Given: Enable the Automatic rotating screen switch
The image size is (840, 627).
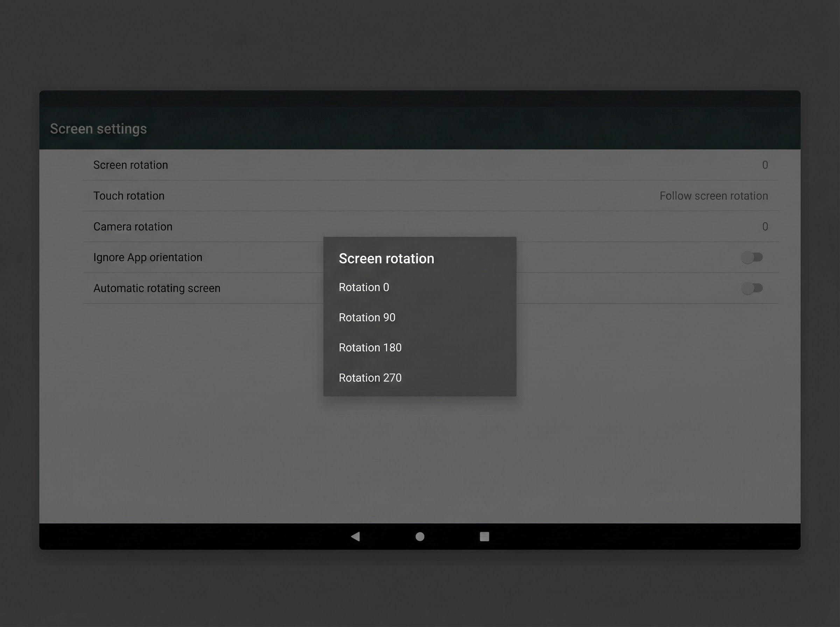Looking at the screenshot, I should pos(751,288).
